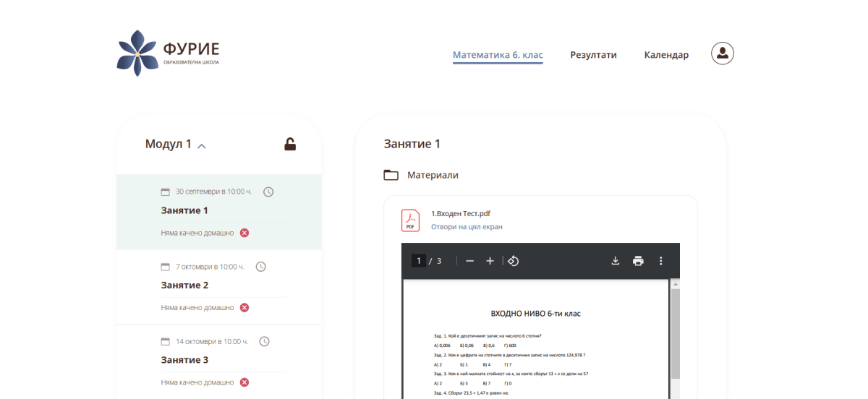Click the PDF viewer vertical scrollbar
This screenshot has height=399, width=868.
[676, 332]
